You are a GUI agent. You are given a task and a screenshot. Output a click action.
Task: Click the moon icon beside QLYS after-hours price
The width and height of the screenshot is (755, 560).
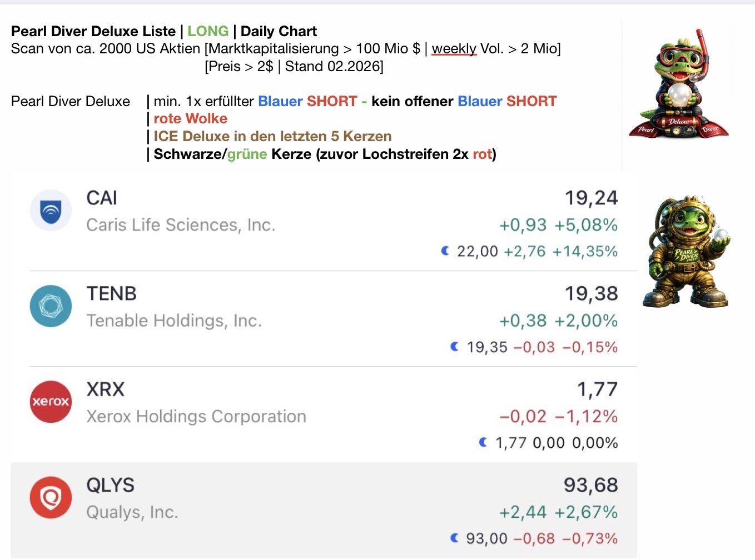455,538
